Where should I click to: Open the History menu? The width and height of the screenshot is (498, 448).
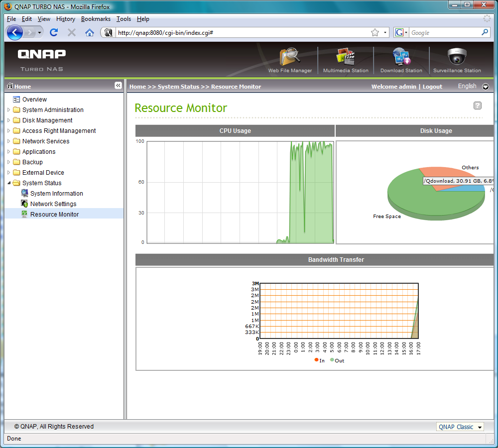tap(65, 19)
